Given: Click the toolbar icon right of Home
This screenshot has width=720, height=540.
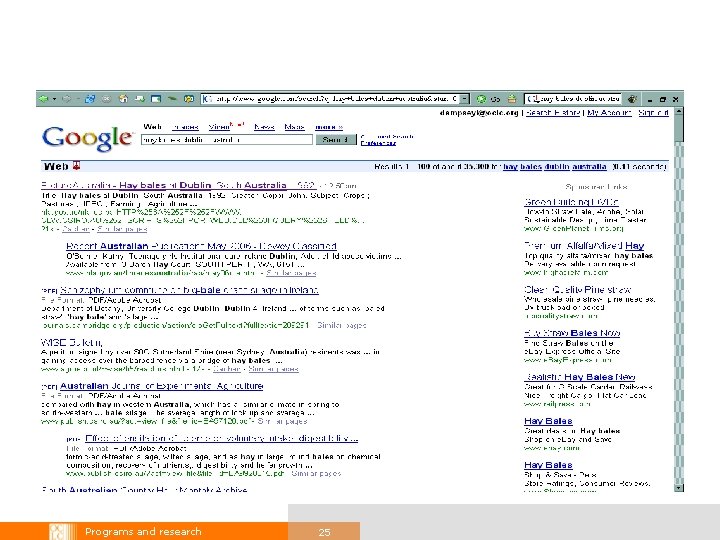Looking at the screenshot, I should 140,99.
